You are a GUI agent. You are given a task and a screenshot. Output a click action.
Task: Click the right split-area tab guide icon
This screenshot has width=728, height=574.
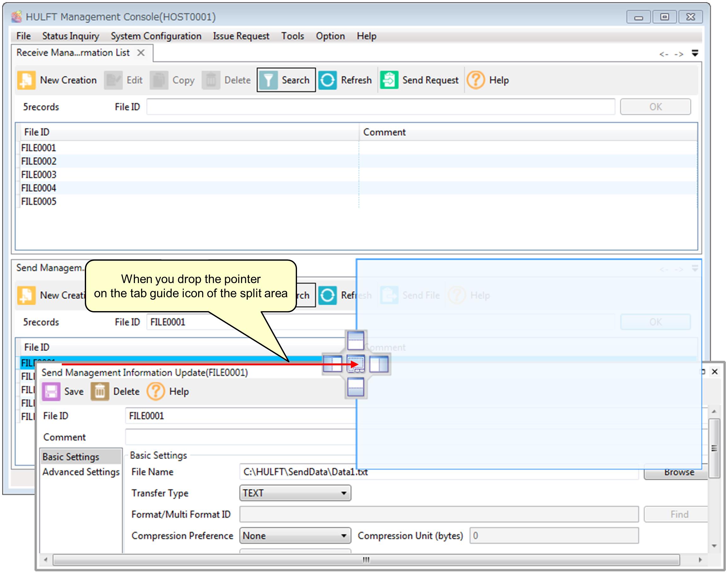(x=379, y=364)
